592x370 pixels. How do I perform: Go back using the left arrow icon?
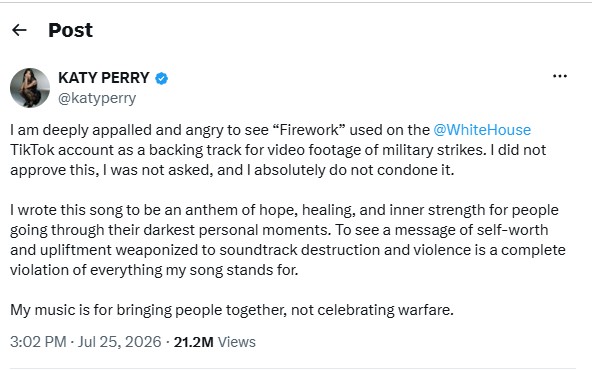[19, 30]
